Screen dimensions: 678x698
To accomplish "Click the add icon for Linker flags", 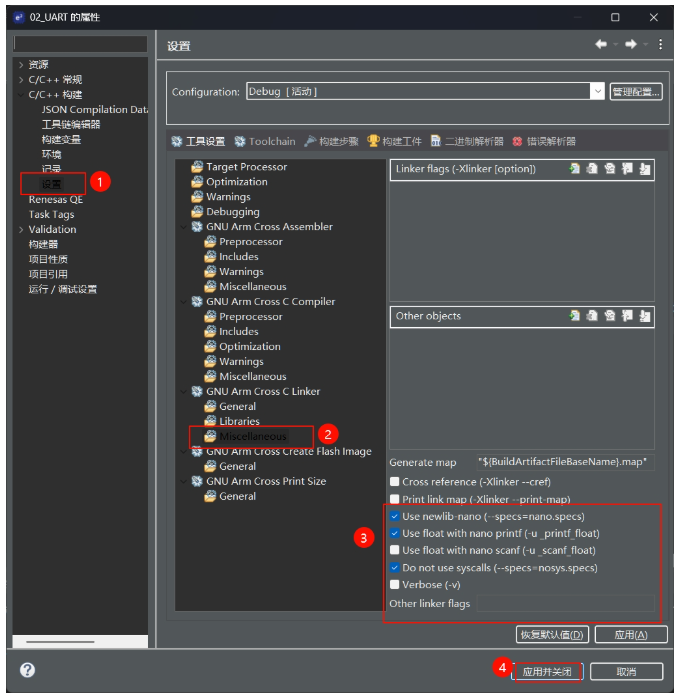I will [x=574, y=169].
